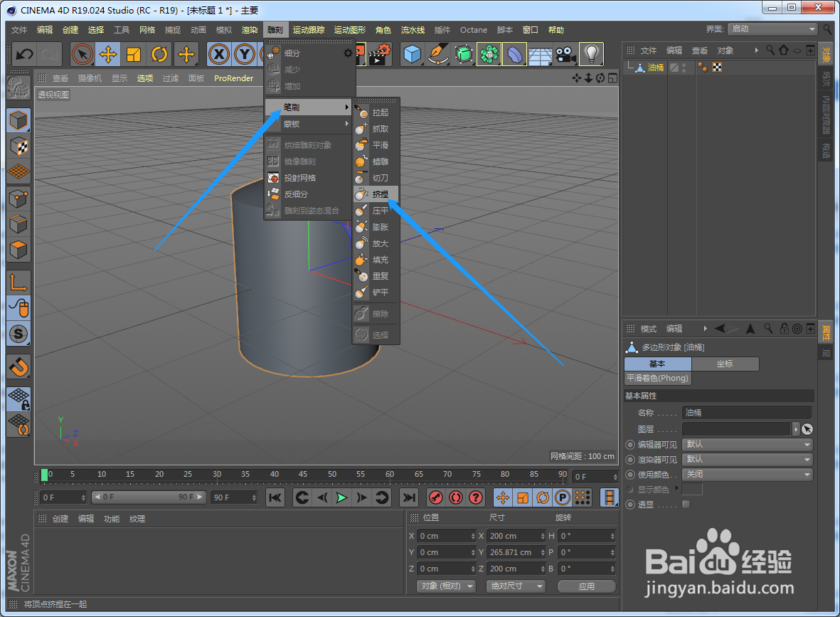Enable the Axis tool

point(18,283)
